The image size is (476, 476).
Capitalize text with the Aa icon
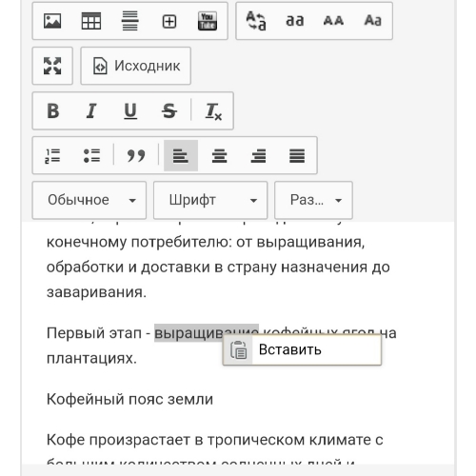(x=372, y=21)
